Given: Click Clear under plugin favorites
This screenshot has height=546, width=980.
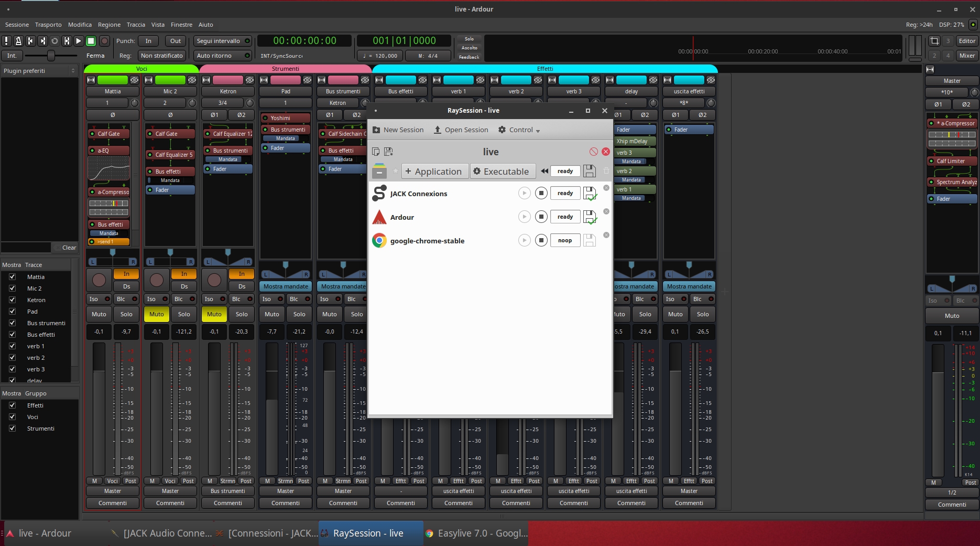Looking at the screenshot, I should click(x=66, y=248).
